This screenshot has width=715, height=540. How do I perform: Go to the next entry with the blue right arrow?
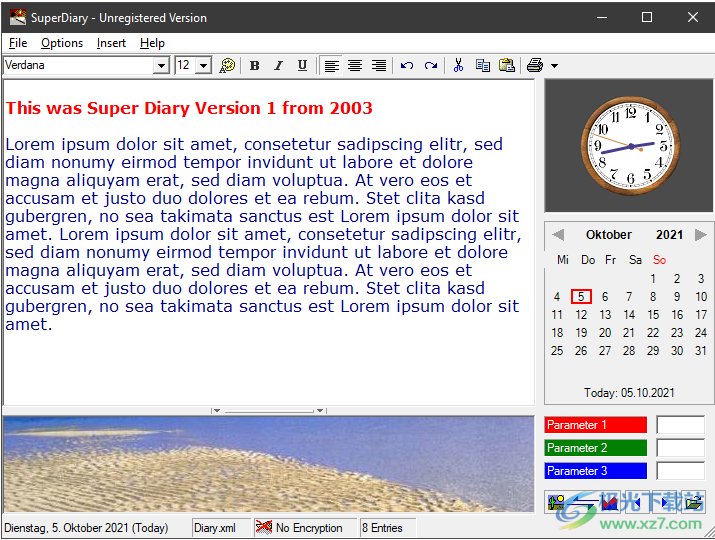point(666,503)
